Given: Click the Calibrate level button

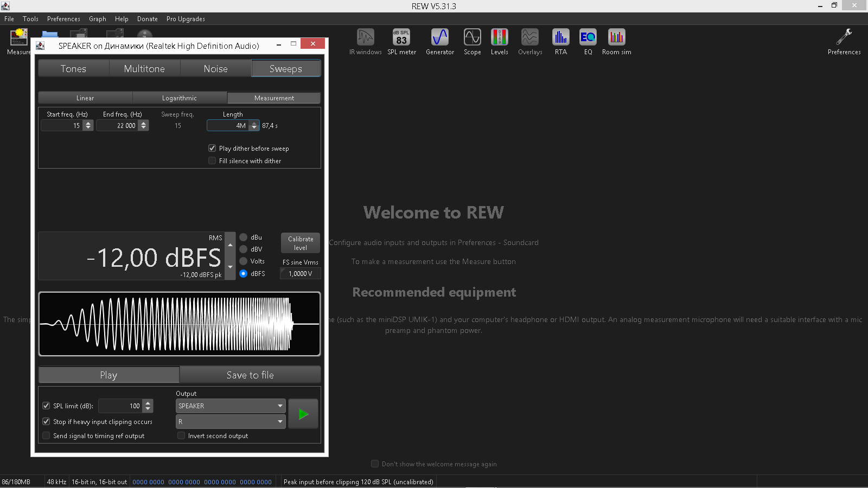Looking at the screenshot, I should tap(301, 243).
